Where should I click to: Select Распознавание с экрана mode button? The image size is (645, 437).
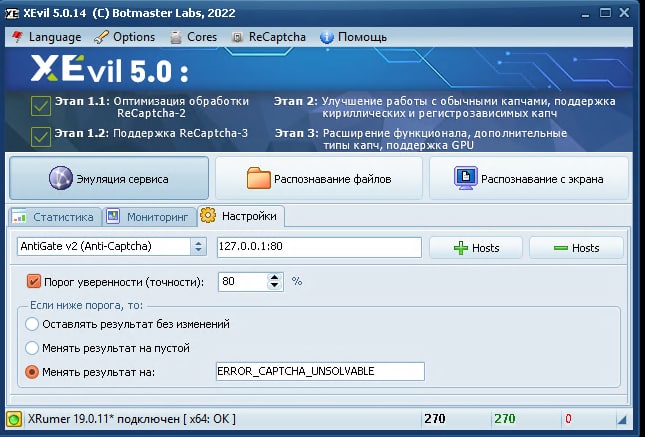click(x=529, y=178)
